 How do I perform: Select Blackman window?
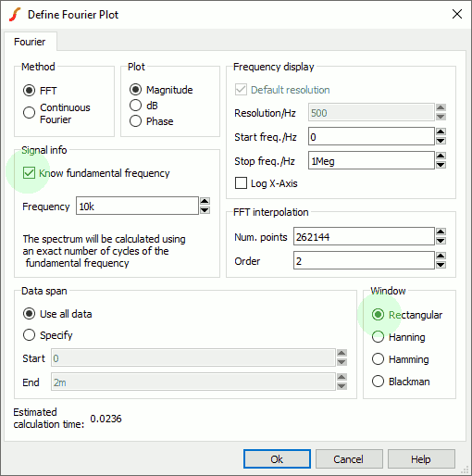(x=378, y=382)
